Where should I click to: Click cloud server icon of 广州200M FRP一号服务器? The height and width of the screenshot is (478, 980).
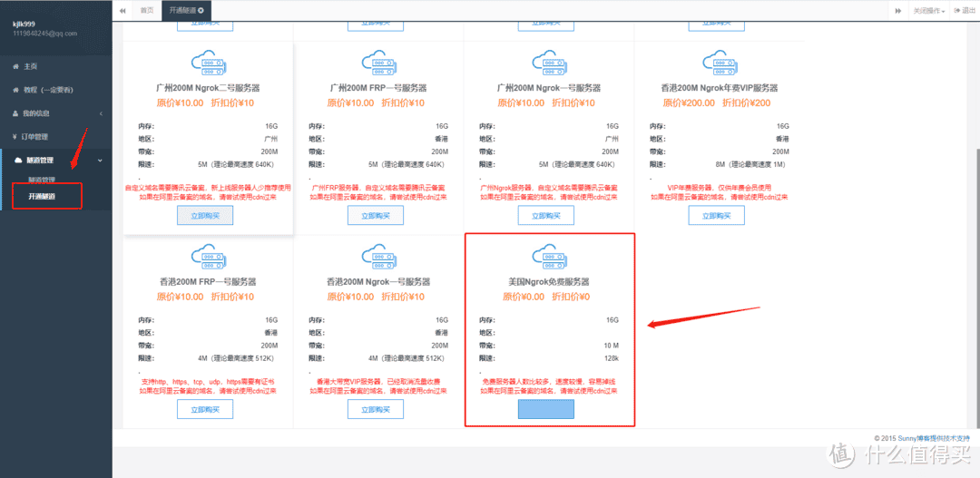pyautogui.click(x=378, y=63)
